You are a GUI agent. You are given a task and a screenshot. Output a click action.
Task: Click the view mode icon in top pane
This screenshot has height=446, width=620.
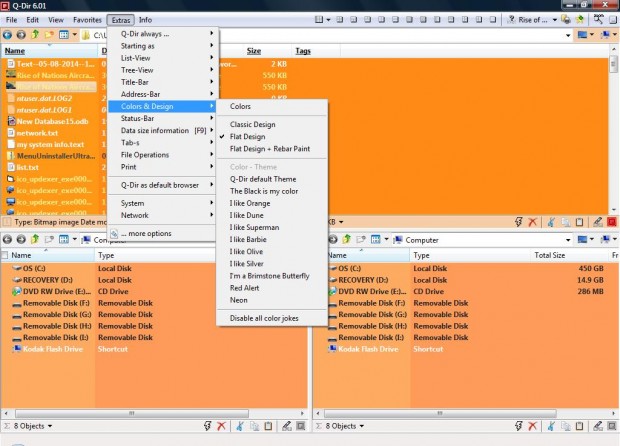click(64, 35)
